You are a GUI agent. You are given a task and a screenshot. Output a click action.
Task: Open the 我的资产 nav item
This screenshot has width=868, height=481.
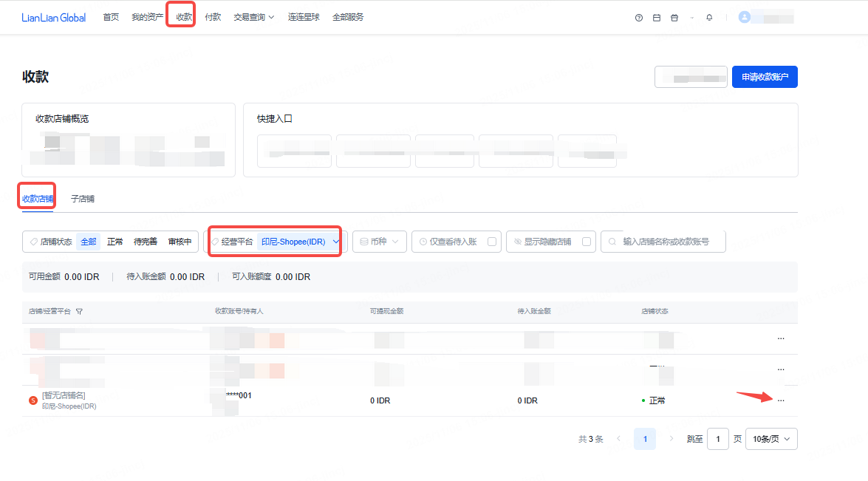pyautogui.click(x=147, y=18)
